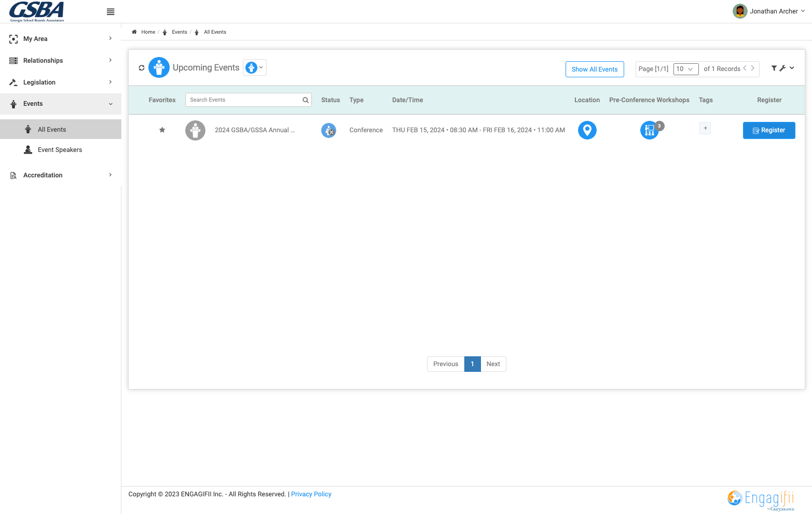Click the Home breadcrumb icon

tap(134, 32)
